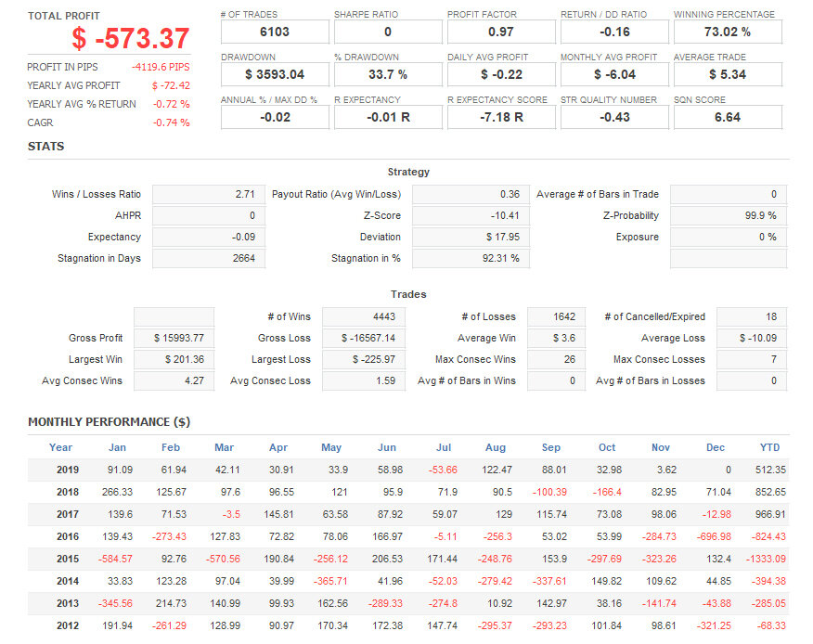Click the Stagnation in Days field 2664
The height and width of the screenshot is (644, 813).
click(x=209, y=258)
